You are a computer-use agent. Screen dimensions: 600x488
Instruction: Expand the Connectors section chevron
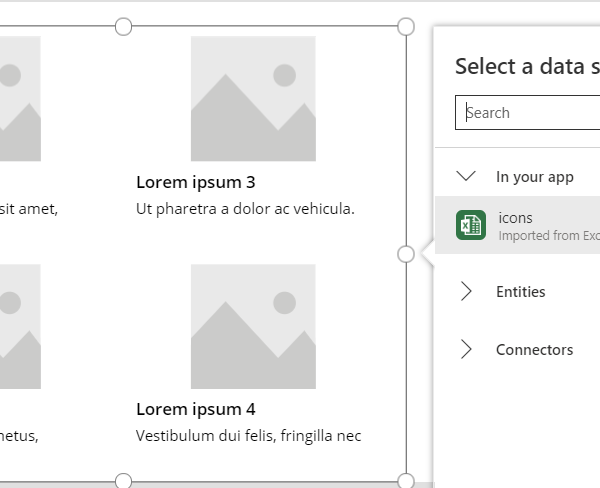pos(466,349)
